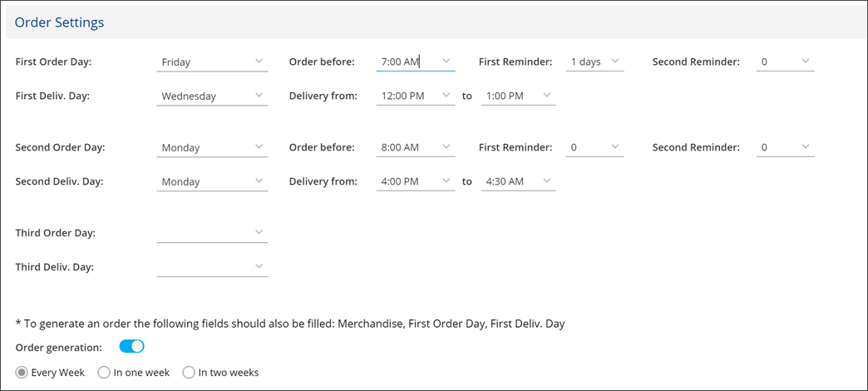Change First Deliv. Day from Wednesday
868x391 pixels.
coord(213,96)
